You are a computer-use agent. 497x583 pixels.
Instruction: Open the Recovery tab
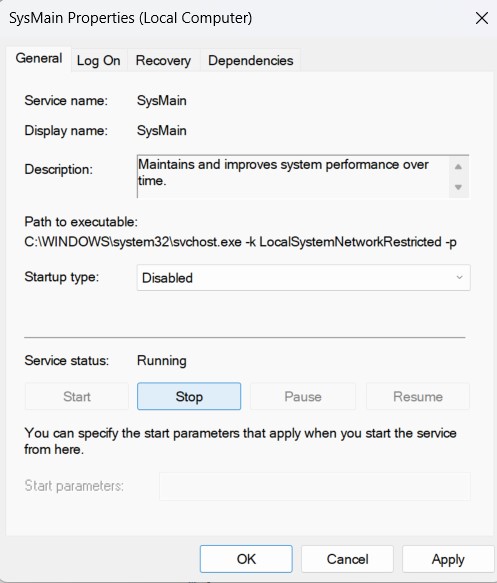coord(163,61)
